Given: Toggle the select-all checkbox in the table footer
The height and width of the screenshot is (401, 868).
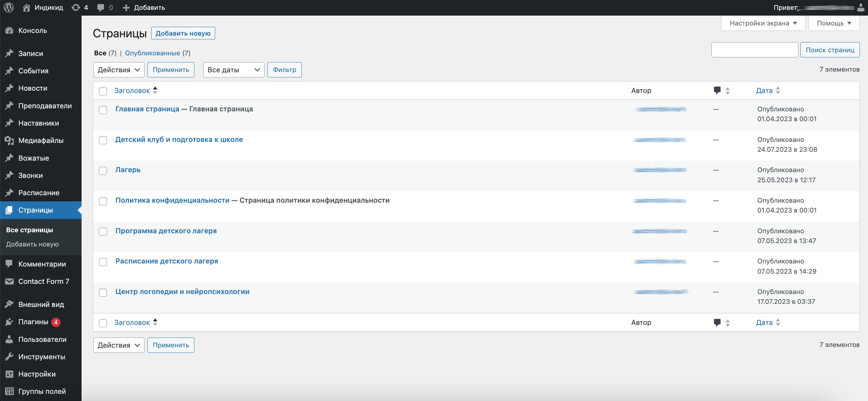Looking at the screenshot, I should [103, 323].
